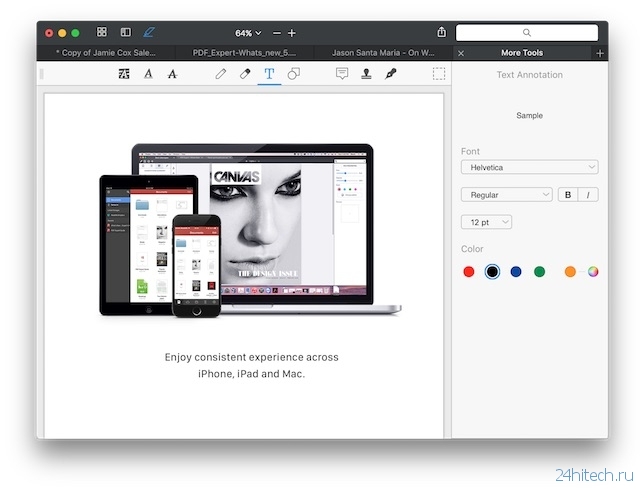
Task: Select the Note comment tool
Action: click(342, 74)
